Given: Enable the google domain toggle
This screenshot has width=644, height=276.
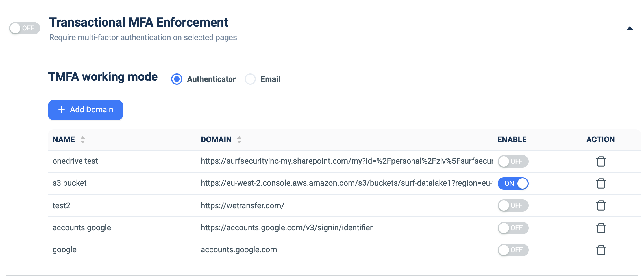Looking at the screenshot, I should point(513,250).
